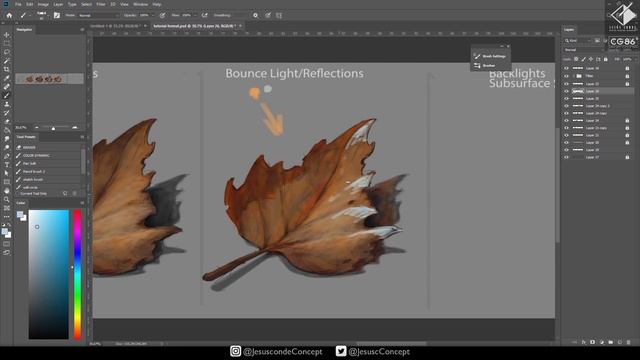Image resolution: width=640 pixels, height=360 pixels.
Task: Select the Path Selection arrow tool
Action: [7, 173]
